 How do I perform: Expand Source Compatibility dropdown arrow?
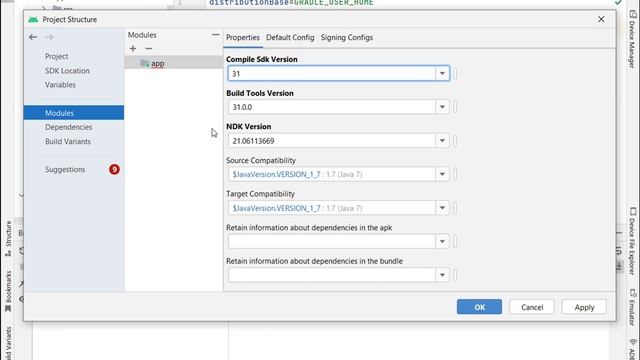tap(442, 174)
